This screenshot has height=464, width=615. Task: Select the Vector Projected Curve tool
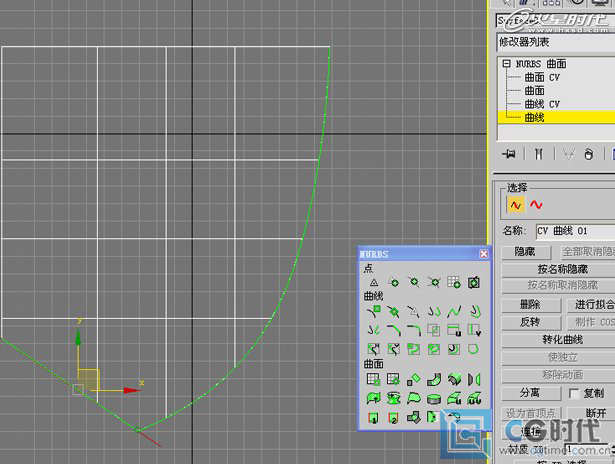click(x=394, y=349)
